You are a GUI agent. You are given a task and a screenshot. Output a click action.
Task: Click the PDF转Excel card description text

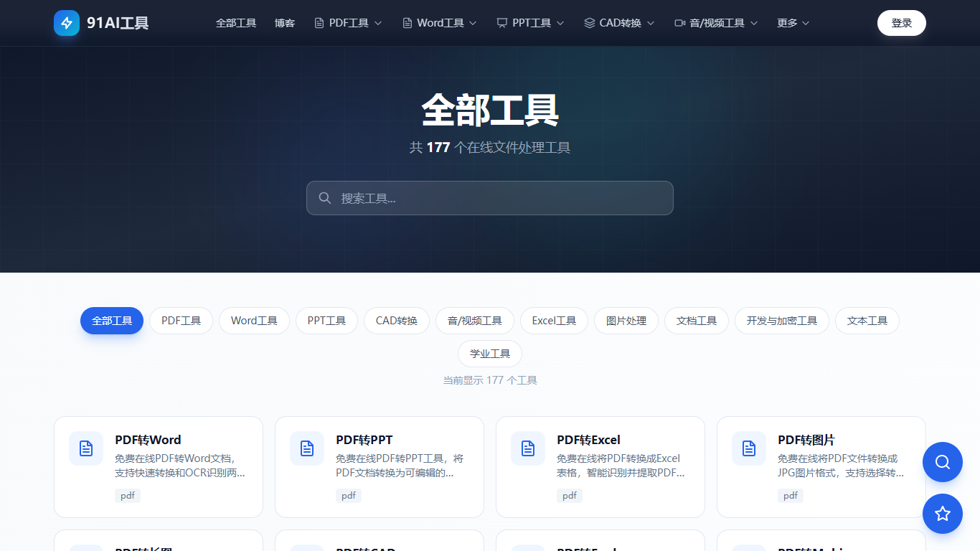[621, 466]
